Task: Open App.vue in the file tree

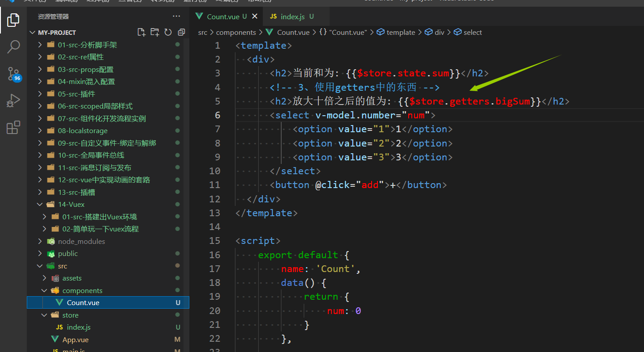Action: [108, 339]
